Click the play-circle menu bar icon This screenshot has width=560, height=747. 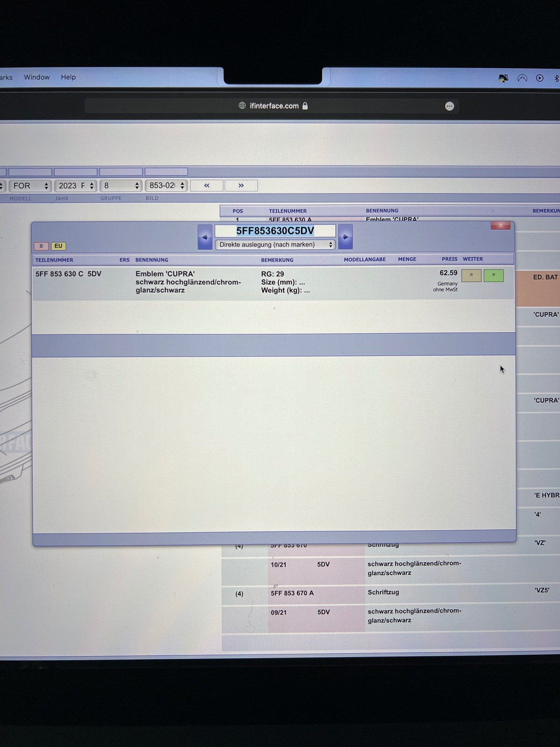click(539, 78)
